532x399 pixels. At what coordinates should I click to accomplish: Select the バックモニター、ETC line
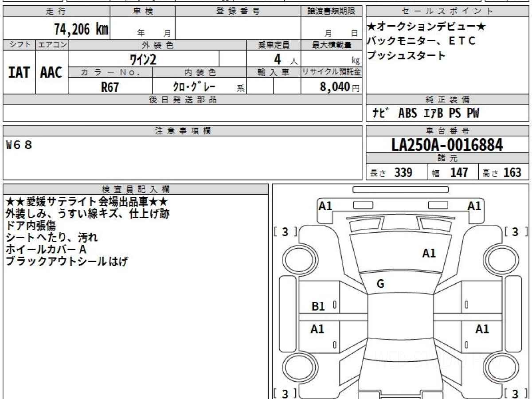point(421,41)
